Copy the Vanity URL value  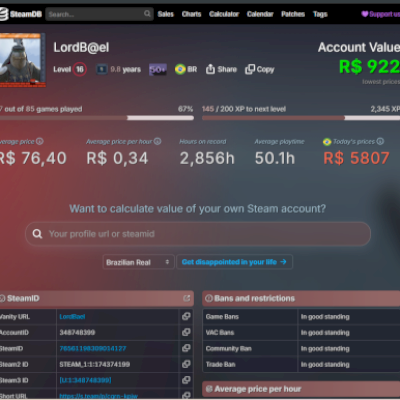(186, 316)
